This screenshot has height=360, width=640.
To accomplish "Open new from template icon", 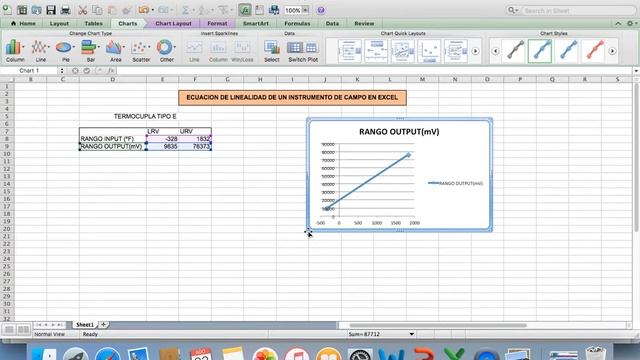I will (x=22, y=10).
